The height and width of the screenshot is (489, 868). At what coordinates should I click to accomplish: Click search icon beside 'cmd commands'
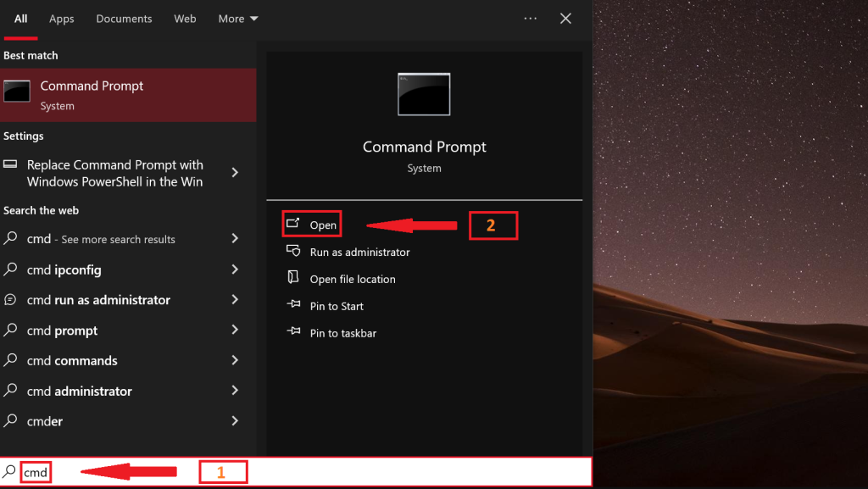10,359
